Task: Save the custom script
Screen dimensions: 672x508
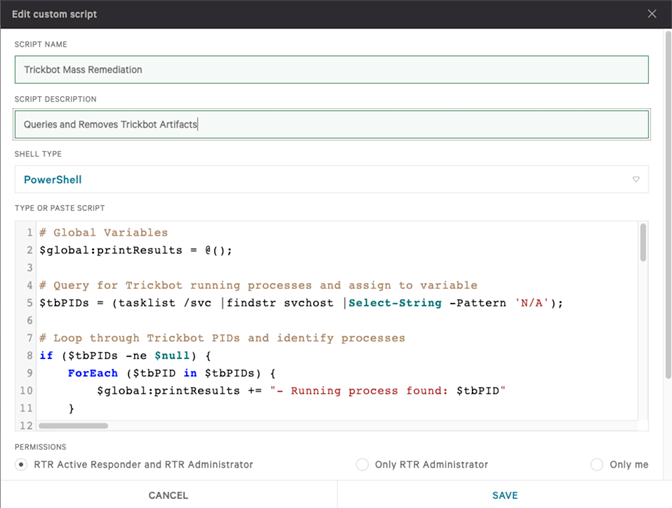Action: (x=504, y=495)
